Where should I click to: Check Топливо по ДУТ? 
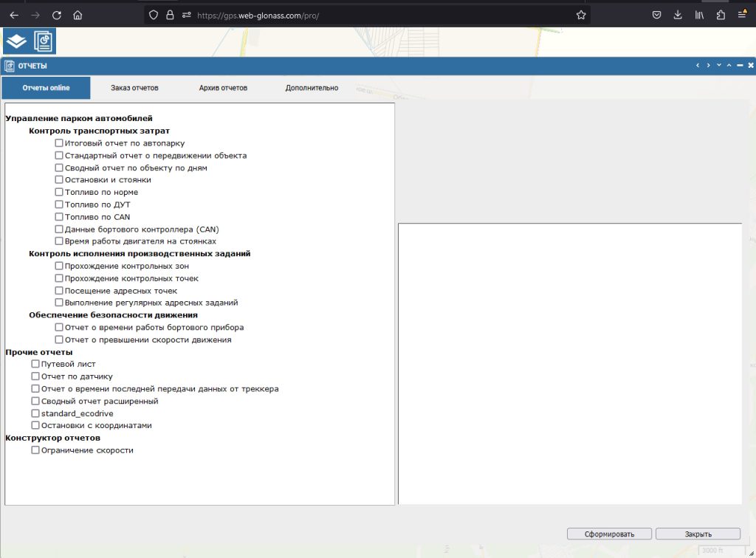click(x=59, y=204)
